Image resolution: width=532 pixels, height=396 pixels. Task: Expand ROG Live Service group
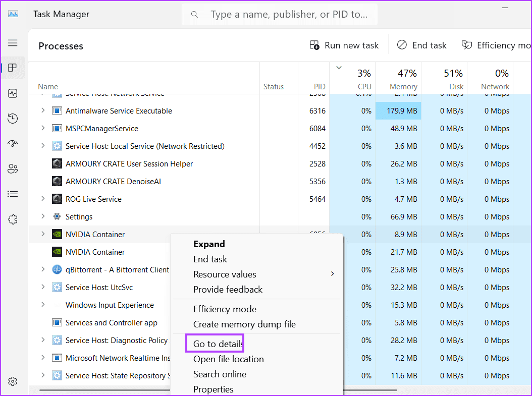[x=43, y=199]
